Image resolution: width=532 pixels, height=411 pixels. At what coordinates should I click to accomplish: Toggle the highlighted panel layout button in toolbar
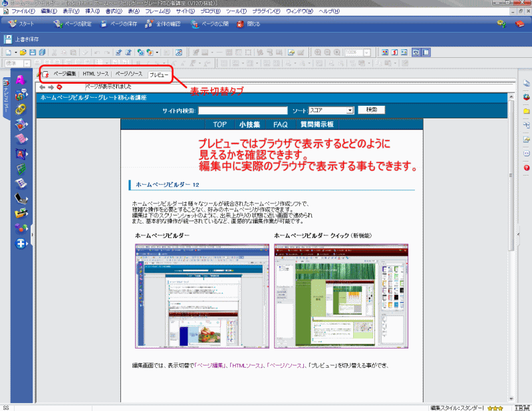click(x=426, y=53)
